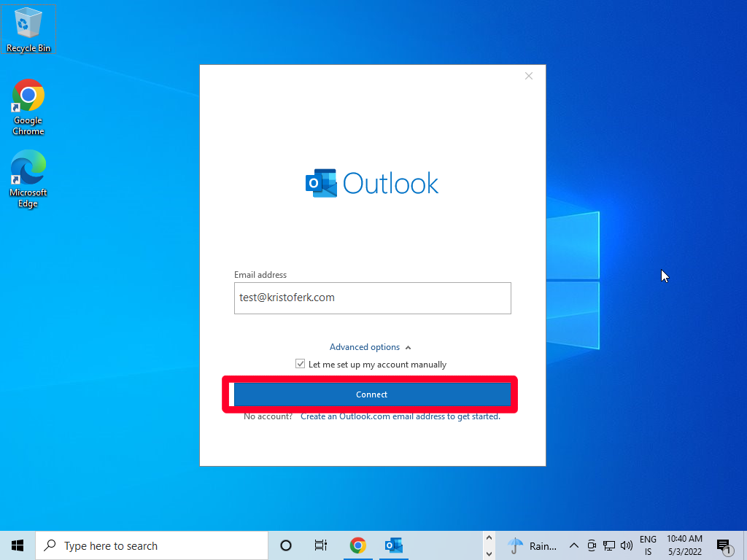Viewport: 747px width, 560px height.
Task: Click the Connect button
Action: [371, 394]
